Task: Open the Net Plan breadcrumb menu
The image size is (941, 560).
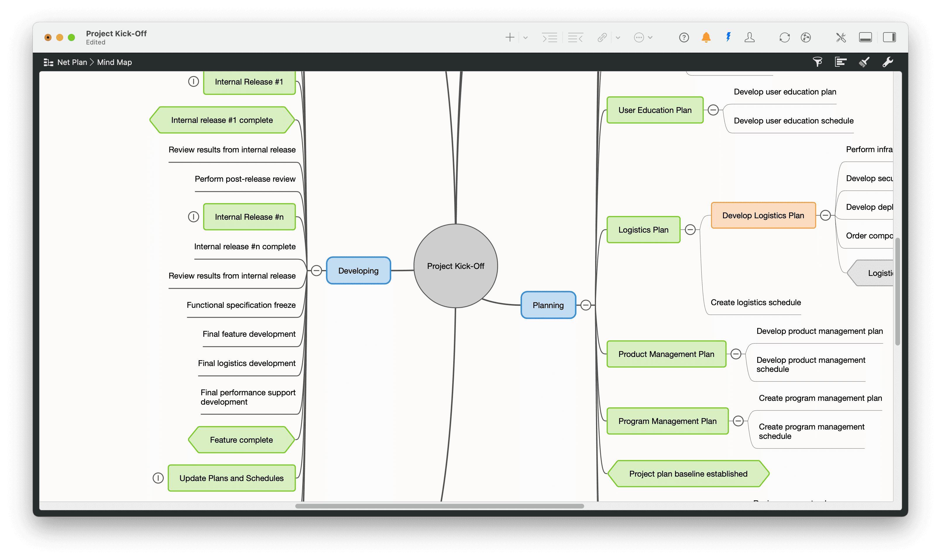Action: pos(73,62)
